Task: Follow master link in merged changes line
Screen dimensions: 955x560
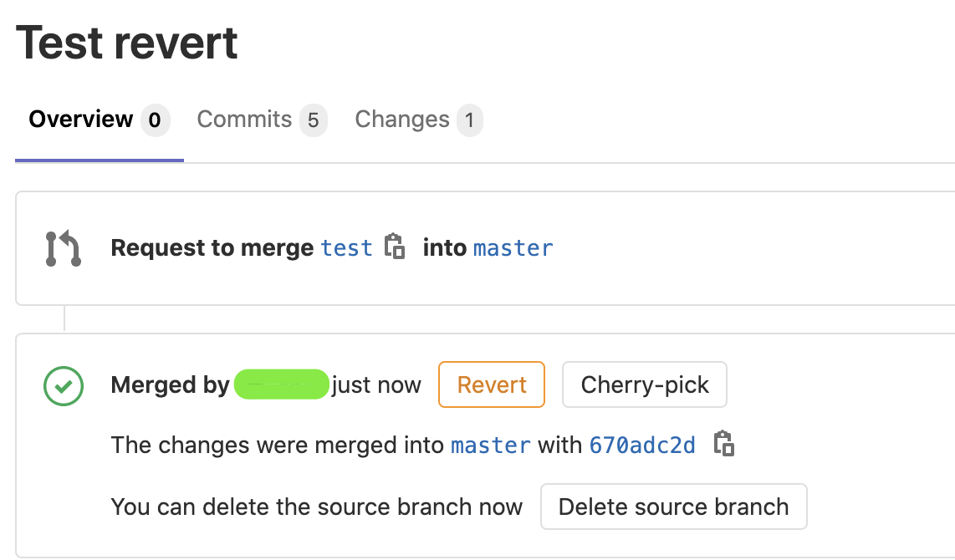Action: 491,445
